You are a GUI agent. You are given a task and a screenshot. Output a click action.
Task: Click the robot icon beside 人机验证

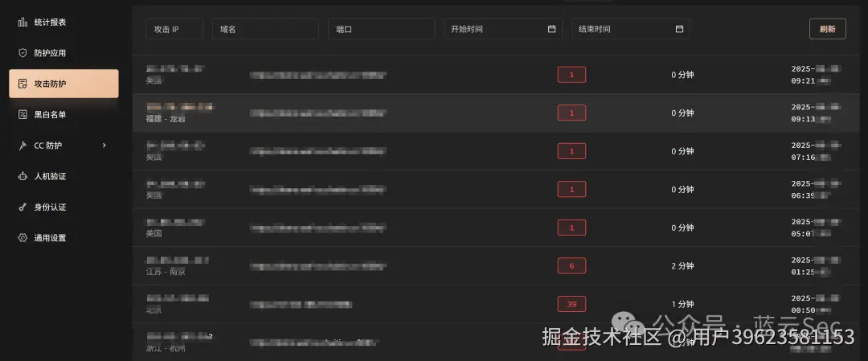click(x=23, y=176)
